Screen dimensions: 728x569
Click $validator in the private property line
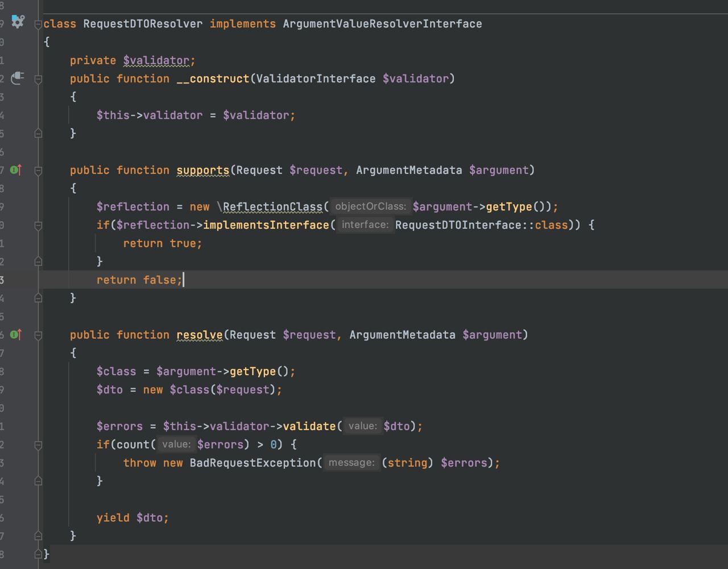click(156, 60)
